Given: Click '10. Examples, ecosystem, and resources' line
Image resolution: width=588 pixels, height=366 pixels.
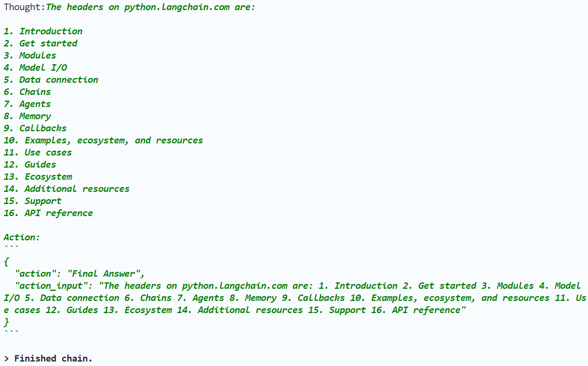Looking at the screenshot, I should 103,141.
